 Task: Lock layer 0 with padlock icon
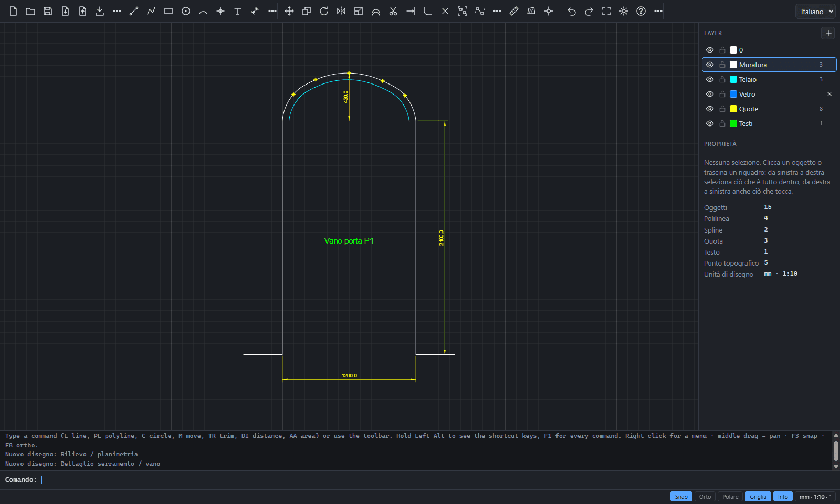(722, 50)
